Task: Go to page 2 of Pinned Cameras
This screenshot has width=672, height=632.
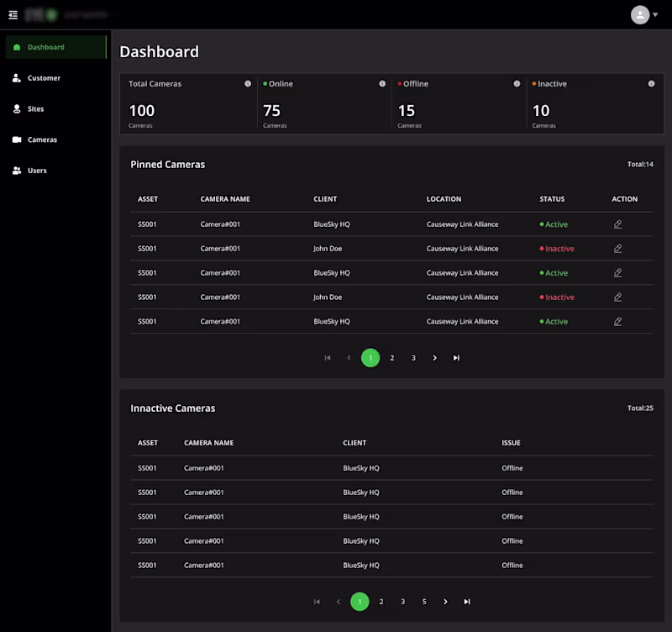Action: point(391,358)
